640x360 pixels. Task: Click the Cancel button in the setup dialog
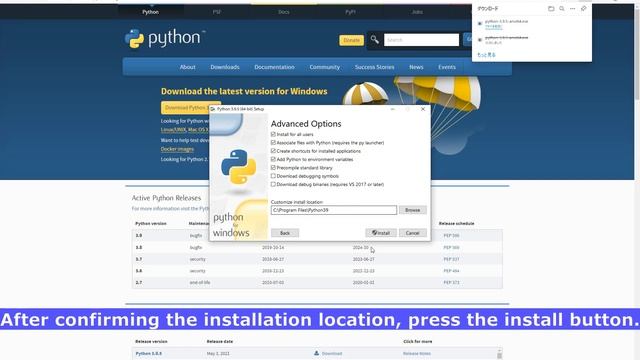413,233
